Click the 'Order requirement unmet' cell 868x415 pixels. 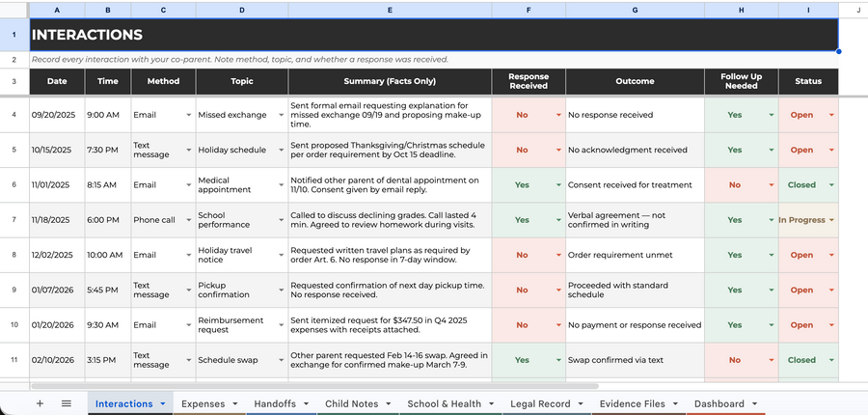tap(635, 255)
